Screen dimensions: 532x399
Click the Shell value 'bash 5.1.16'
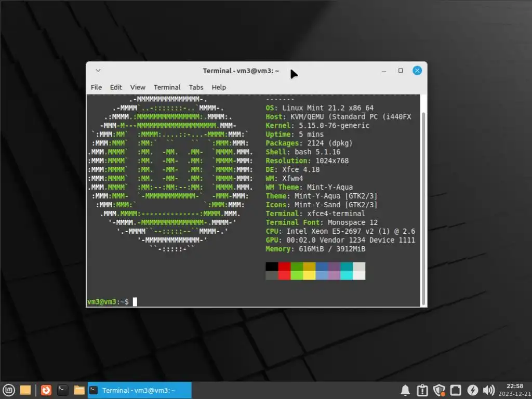317,152
